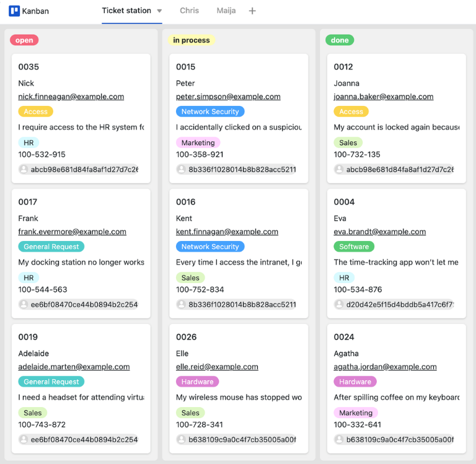Open nick.finneagan@example.com email link
The height and width of the screenshot is (464, 476).
point(71,97)
